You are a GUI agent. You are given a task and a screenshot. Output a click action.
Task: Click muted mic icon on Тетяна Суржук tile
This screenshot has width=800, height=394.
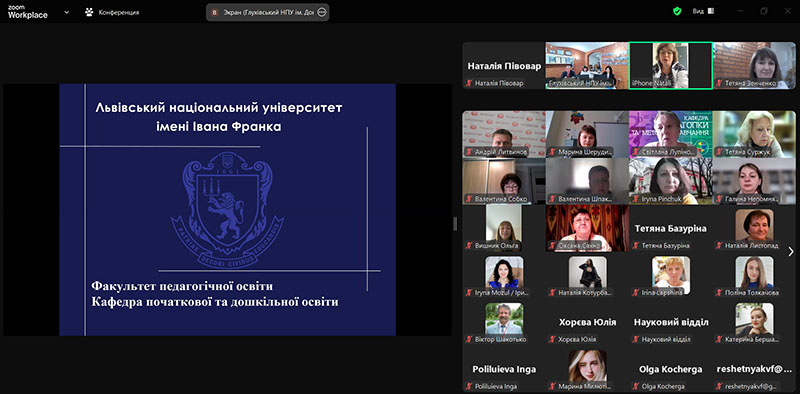pos(718,152)
